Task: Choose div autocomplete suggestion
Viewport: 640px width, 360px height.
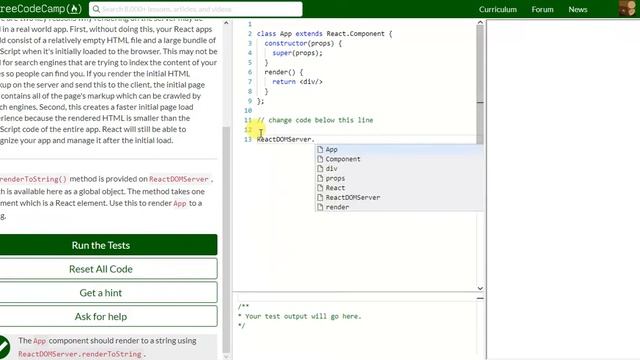Action: click(x=399, y=169)
